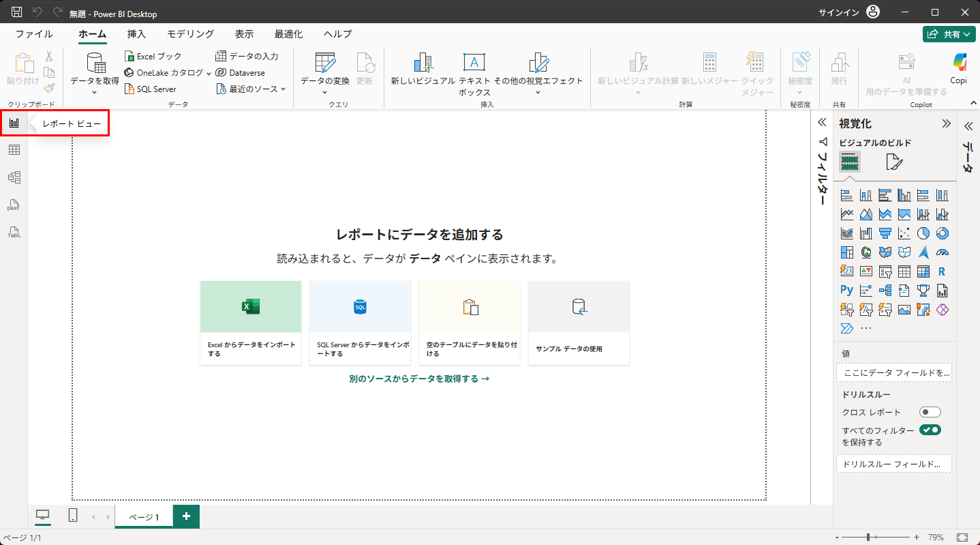Select the Power Automate visual
This screenshot has width=980, height=545.
(x=847, y=329)
